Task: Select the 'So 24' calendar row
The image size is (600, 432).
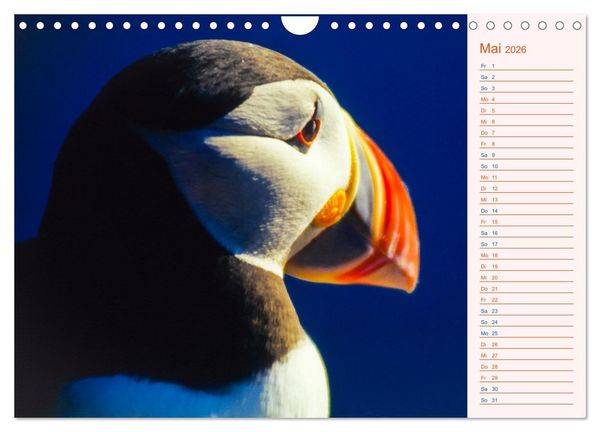Action: [x=527, y=322]
